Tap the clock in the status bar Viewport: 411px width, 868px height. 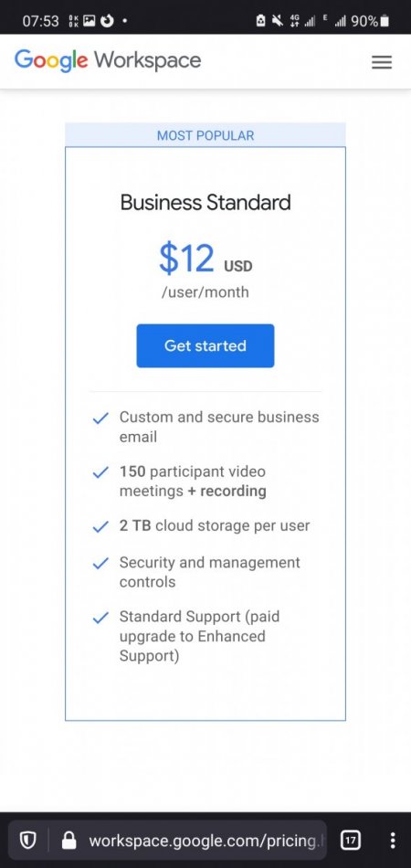tap(40, 21)
